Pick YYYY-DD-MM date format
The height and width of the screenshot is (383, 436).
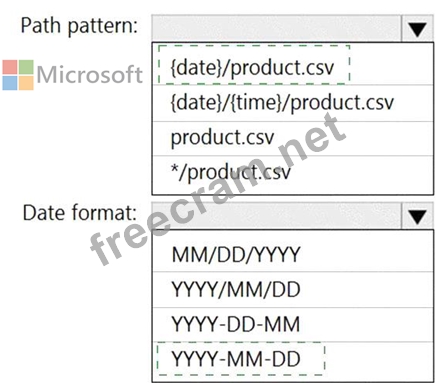292,325
